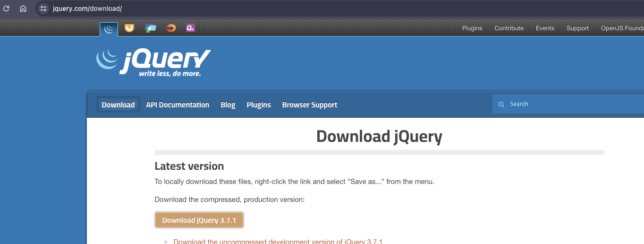This screenshot has height=244, width=644.
Task: Open the Support top bar link
Action: 577,28
